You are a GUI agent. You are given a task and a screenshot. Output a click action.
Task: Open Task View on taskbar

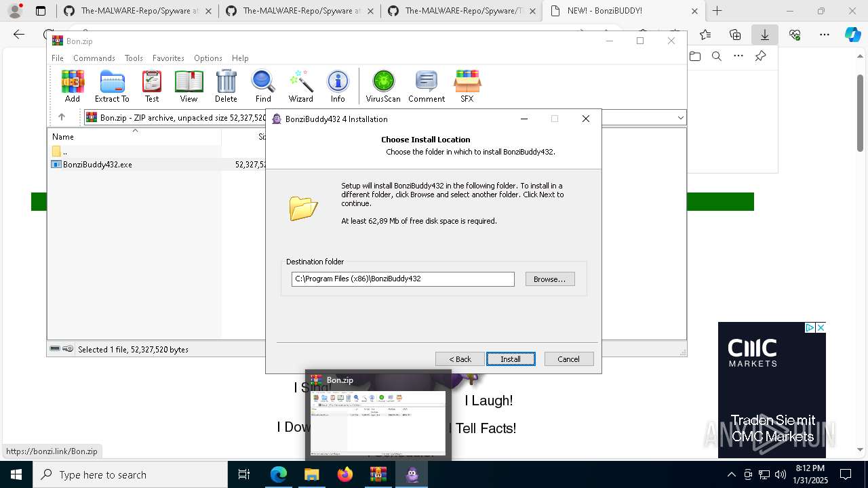[x=244, y=474]
